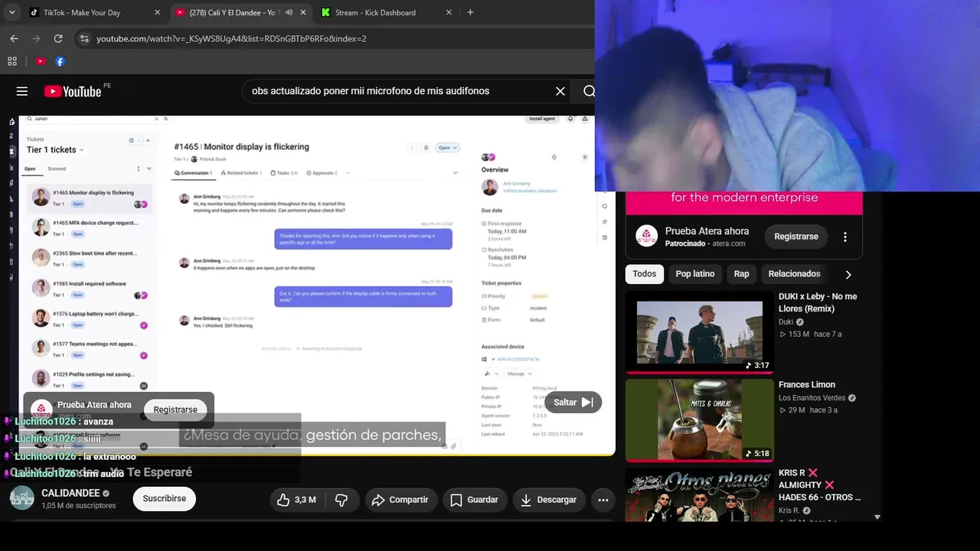Screen dimensions: 980x551
Task: Select the Relacionados filter chip
Action: coord(794,274)
